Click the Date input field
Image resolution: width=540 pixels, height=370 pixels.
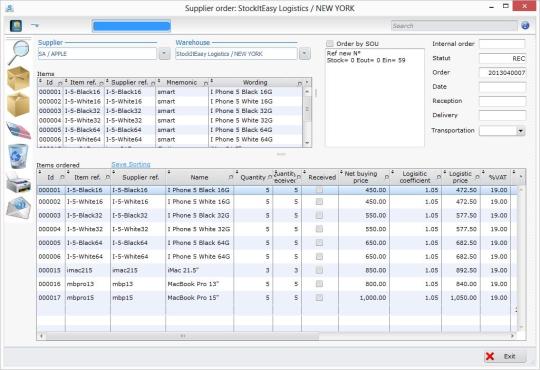pyautogui.click(x=502, y=87)
